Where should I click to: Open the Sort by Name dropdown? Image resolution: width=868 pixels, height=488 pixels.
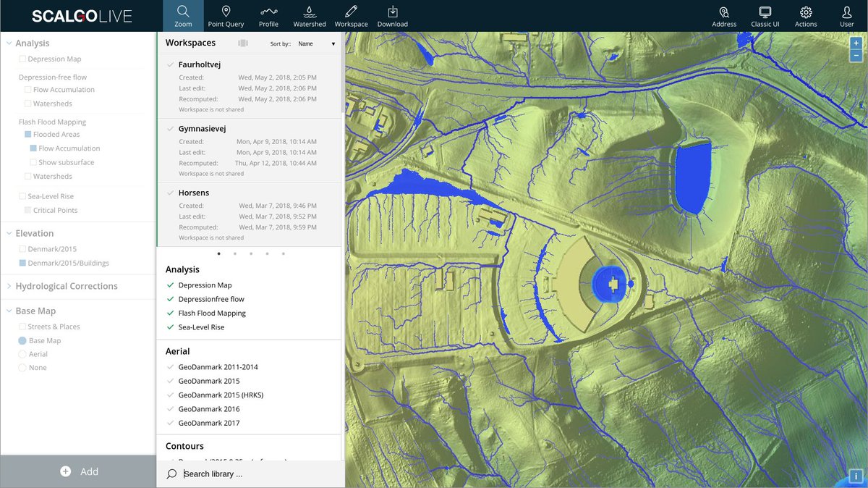[317, 44]
